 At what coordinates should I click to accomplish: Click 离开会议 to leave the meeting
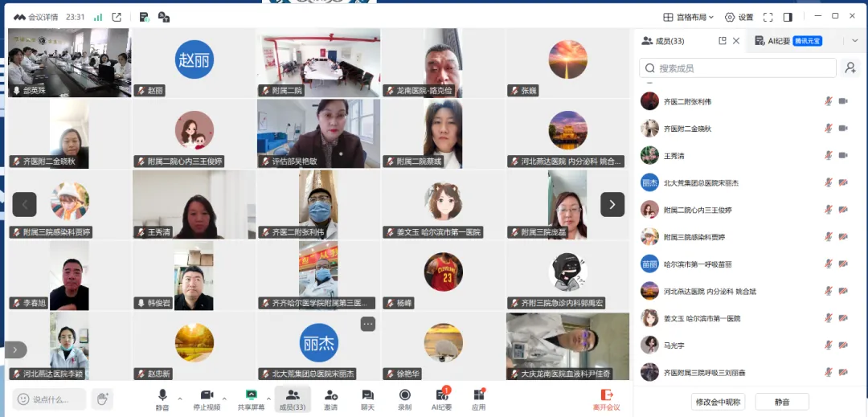click(606, 399)
